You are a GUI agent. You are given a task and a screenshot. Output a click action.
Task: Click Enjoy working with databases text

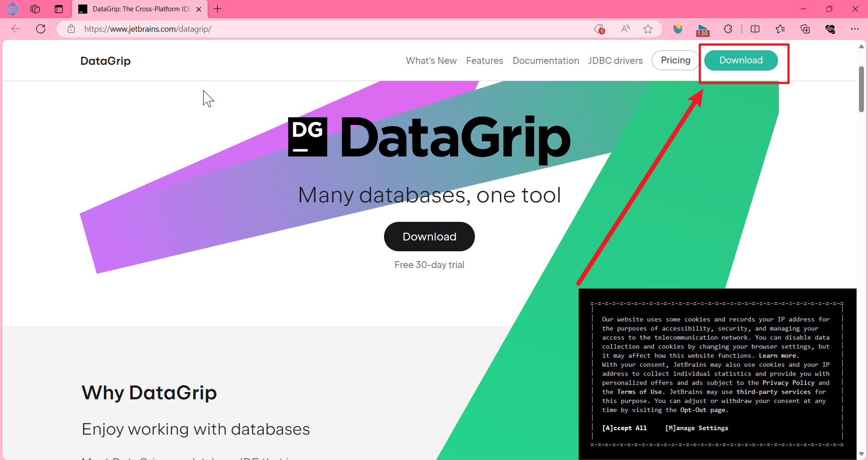196,429
